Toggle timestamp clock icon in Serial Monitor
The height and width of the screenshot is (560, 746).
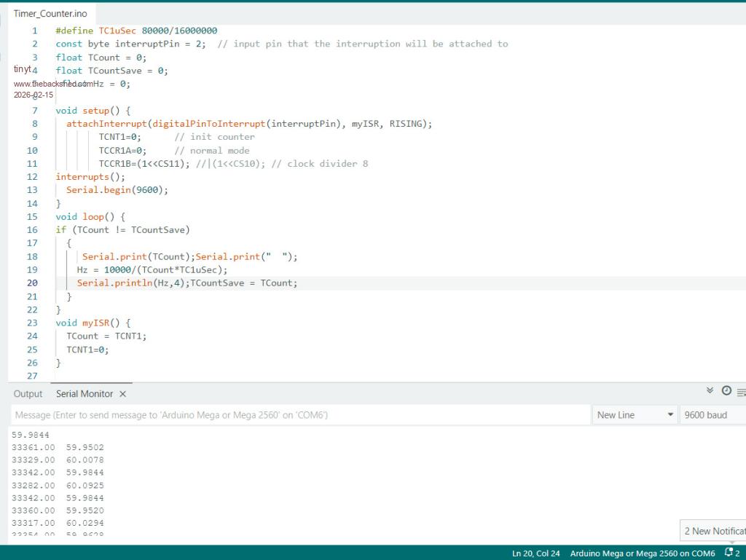tap(726, 391)
